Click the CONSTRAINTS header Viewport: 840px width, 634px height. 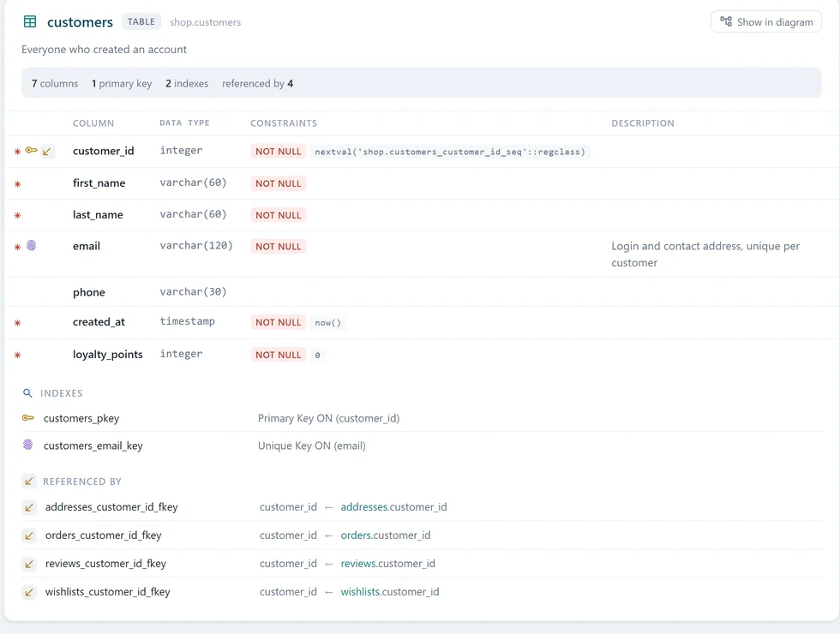(284, 123)
